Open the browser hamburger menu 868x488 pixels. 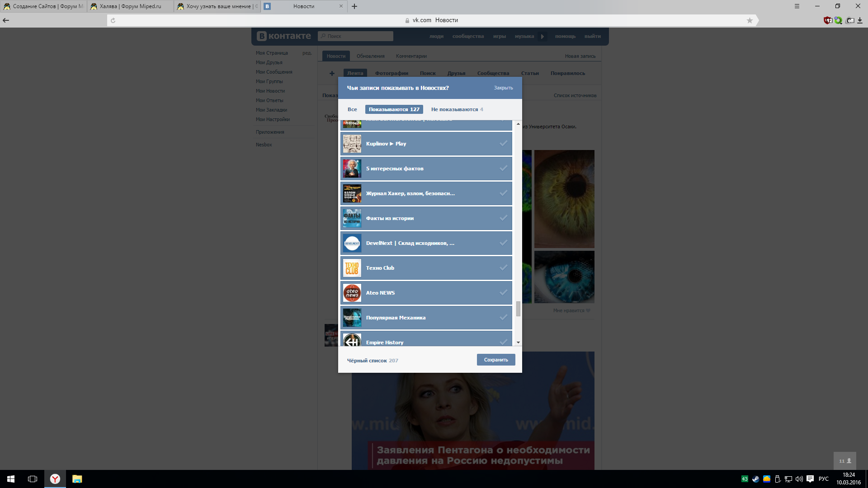797,6
